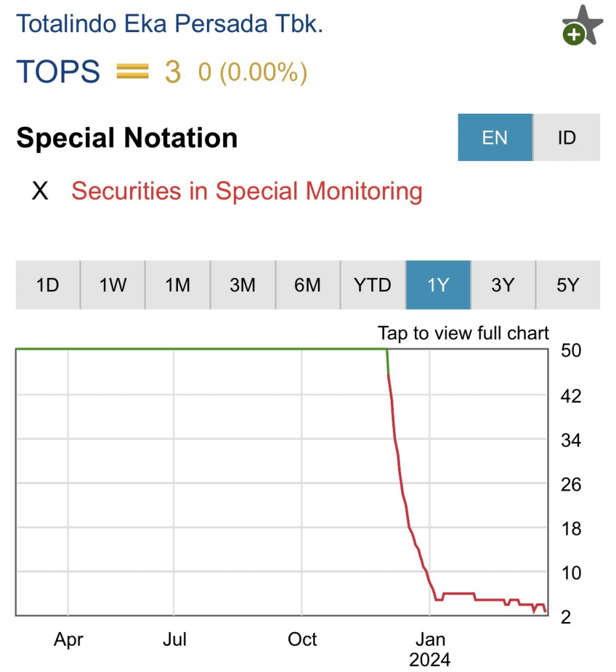
Task: Open Securities in Special Monitoring notation
Action: 246,191
